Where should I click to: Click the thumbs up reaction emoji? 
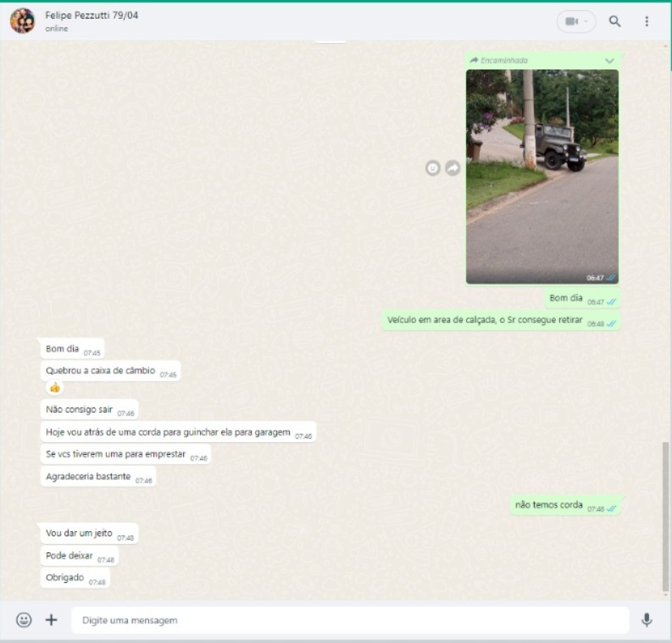55,387
